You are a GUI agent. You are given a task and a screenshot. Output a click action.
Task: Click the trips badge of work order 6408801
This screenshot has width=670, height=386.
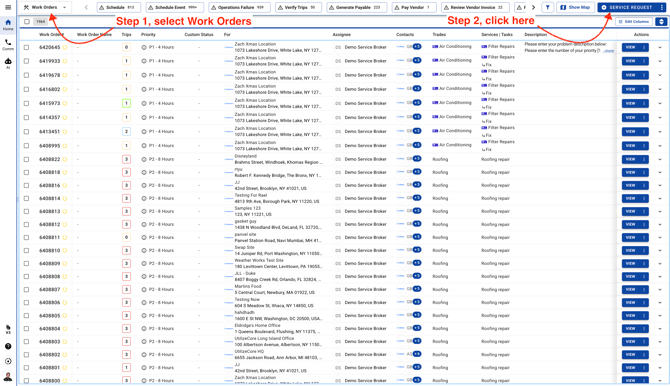pos(126,368)
